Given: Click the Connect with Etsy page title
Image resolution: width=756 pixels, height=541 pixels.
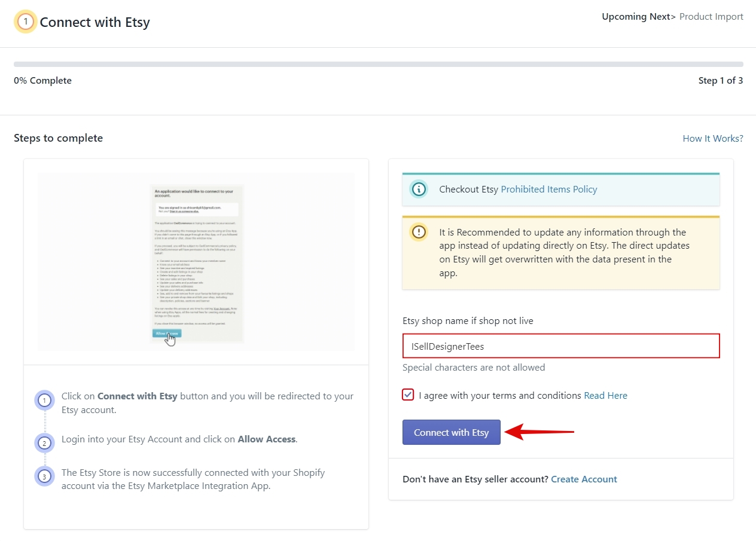Looking at the screenshot, I should [x=94, y=23].
